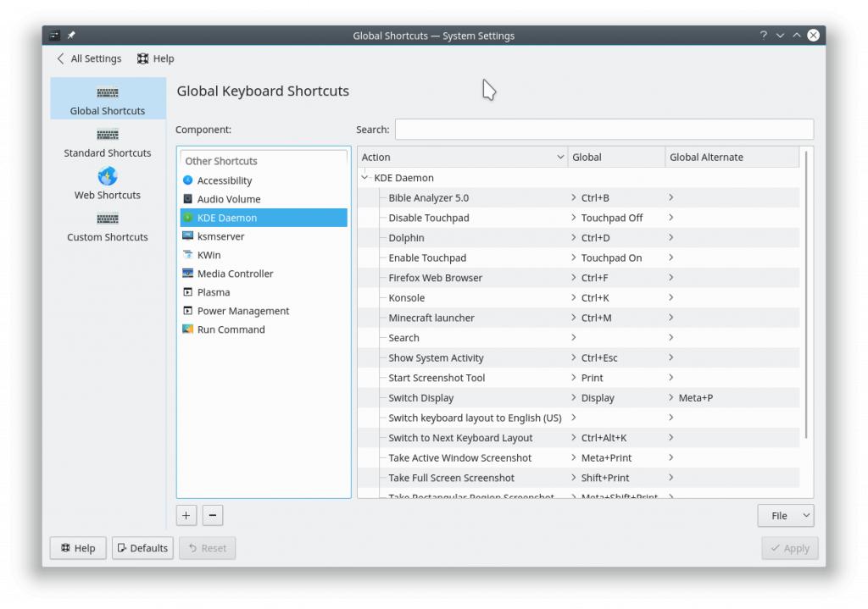Click the plus button to add component

[186, 514]
